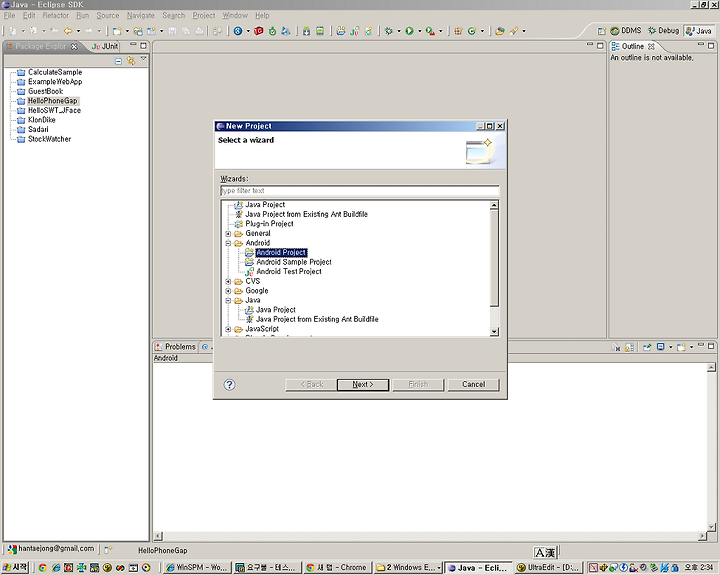Click the green GWT compile icon
The height and width of the screenshot is (575, 720).
click(x=272, y=31)
